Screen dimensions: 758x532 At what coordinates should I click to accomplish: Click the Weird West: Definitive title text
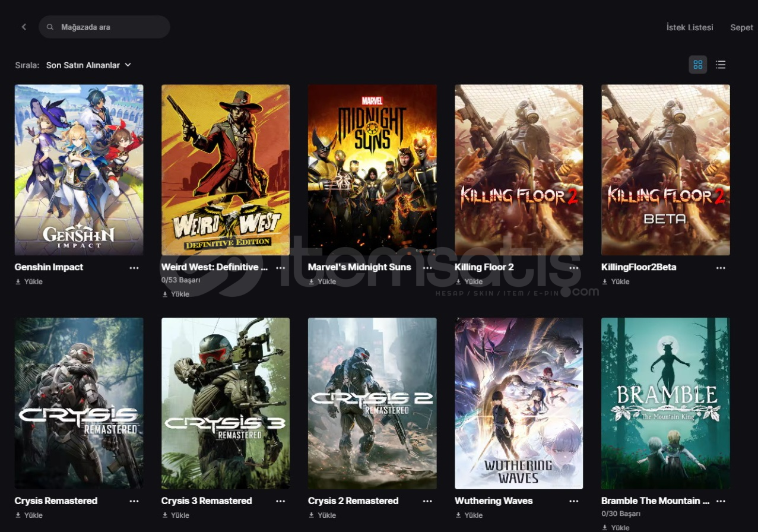click(x=214, y=267)
